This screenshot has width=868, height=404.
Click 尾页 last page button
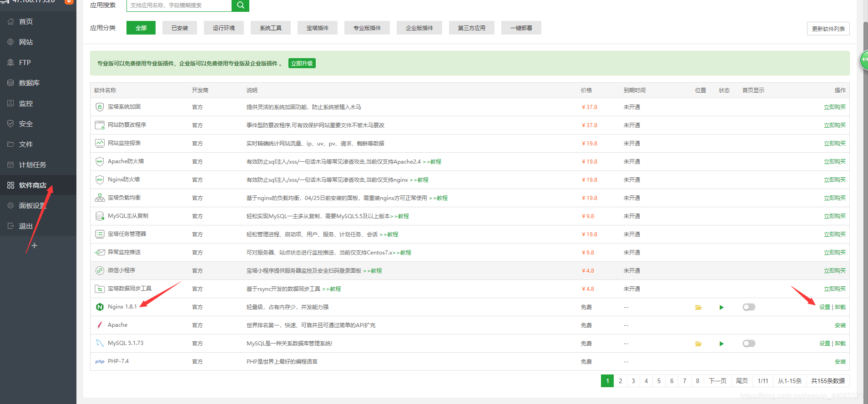742,381
